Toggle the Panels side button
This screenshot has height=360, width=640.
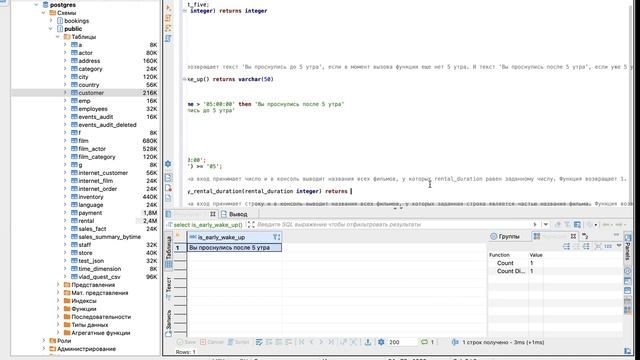click(628, 249)
